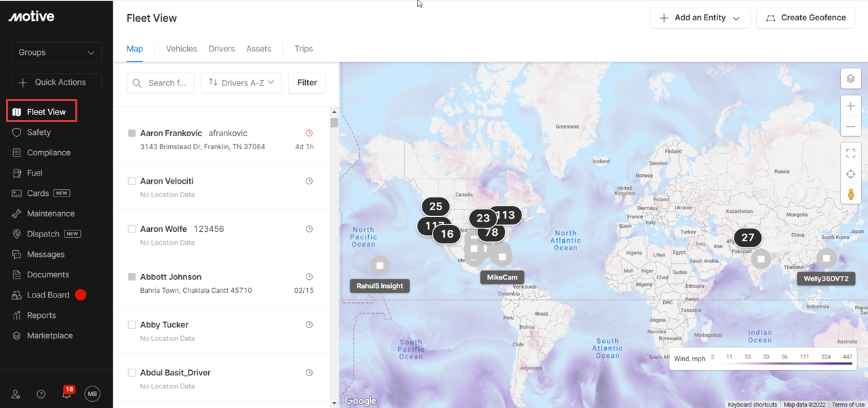Open the Compliance section
Viewport: 868px width, 408px height.
49,152
